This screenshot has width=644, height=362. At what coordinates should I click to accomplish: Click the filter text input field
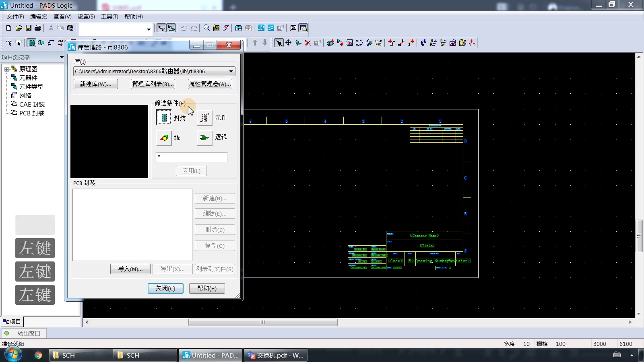point(192,157)
